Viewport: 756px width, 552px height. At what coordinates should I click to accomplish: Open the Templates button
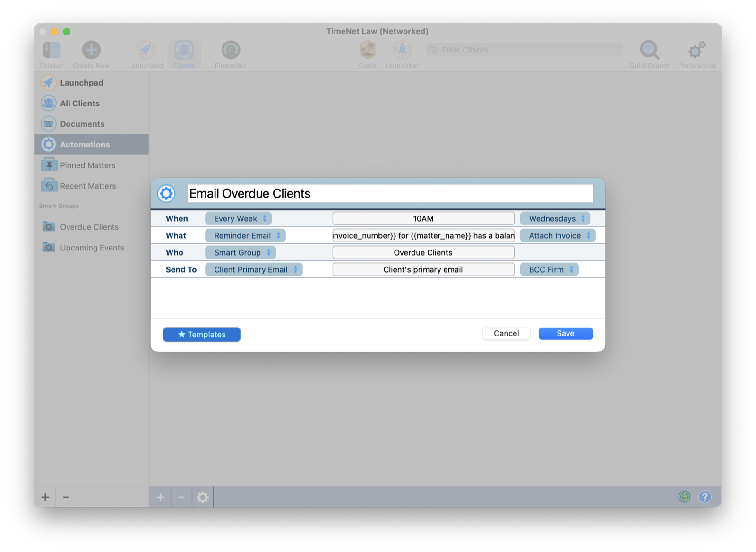tap(202, 335)
